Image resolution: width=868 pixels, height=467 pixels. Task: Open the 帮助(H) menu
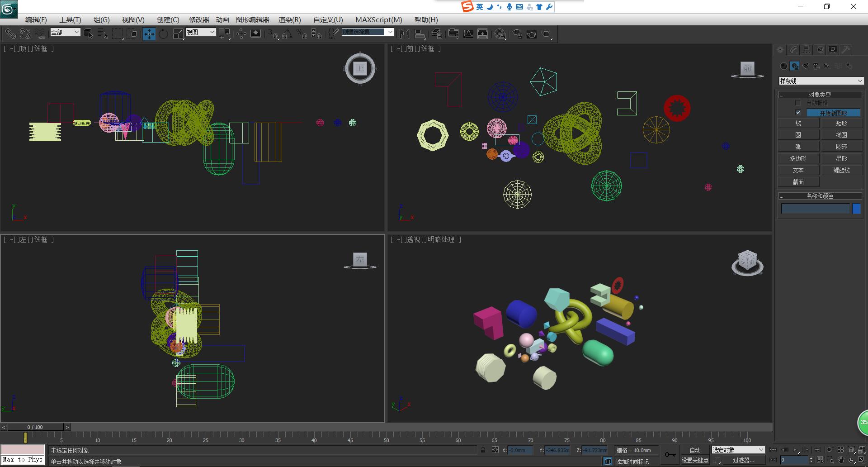[x=426, y=19]
